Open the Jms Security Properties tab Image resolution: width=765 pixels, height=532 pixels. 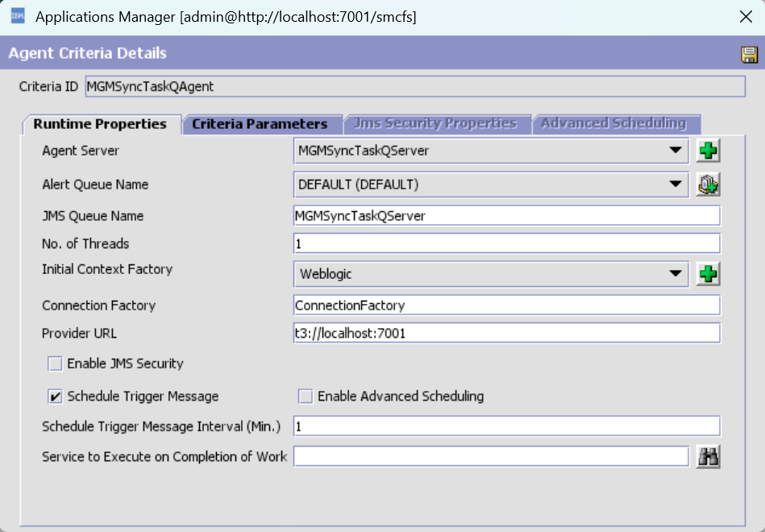pyautogui.click(x=435, y=124)
